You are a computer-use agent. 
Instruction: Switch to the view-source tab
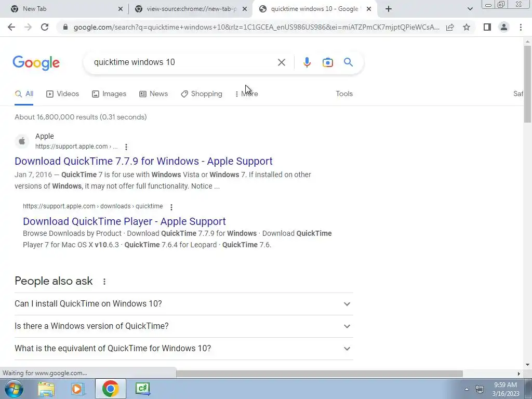click(190, 9)
